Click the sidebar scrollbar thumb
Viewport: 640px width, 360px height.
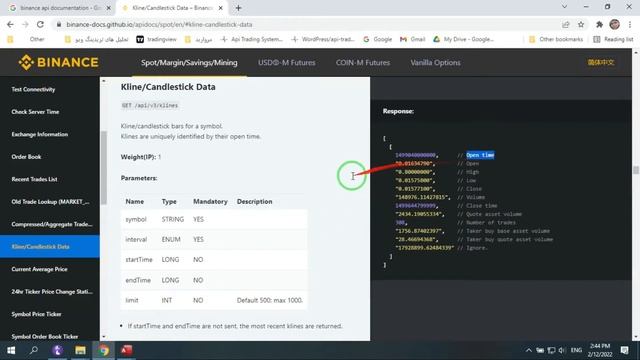coord(104,167)
